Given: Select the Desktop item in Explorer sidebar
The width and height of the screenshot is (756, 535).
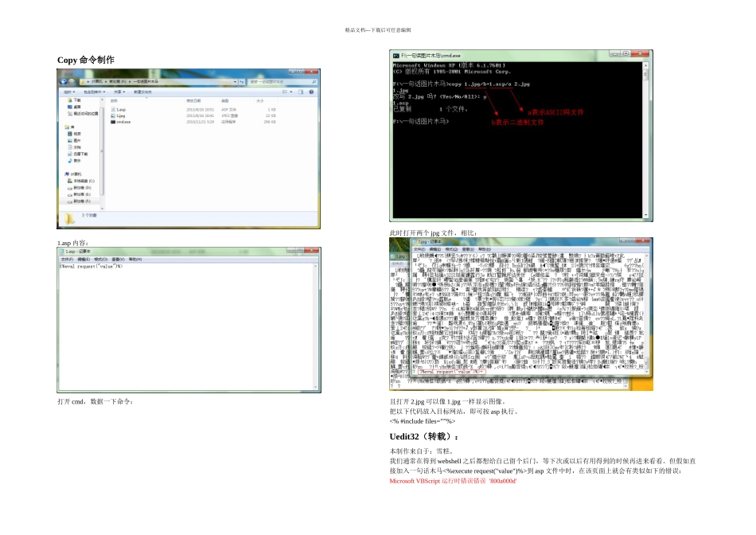Looking at the screenshot, I should (74, 107).
